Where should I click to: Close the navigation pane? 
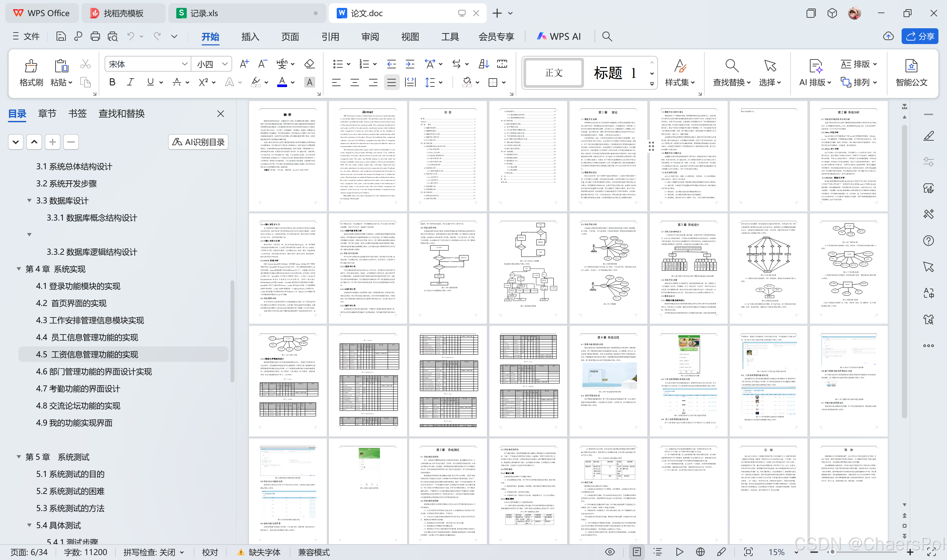[221, 114]
